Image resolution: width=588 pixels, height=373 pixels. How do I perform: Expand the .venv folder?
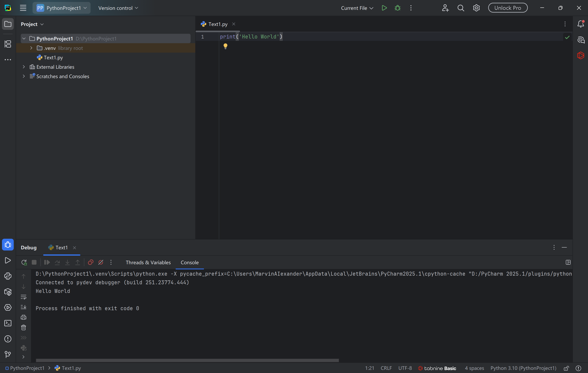point(31,48)
